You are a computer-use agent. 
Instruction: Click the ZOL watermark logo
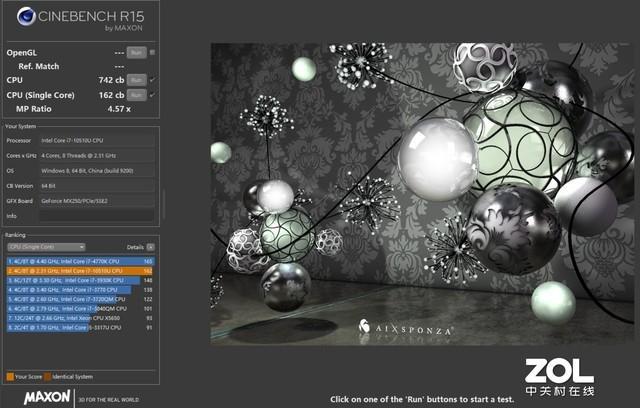(x=559, y=377)
